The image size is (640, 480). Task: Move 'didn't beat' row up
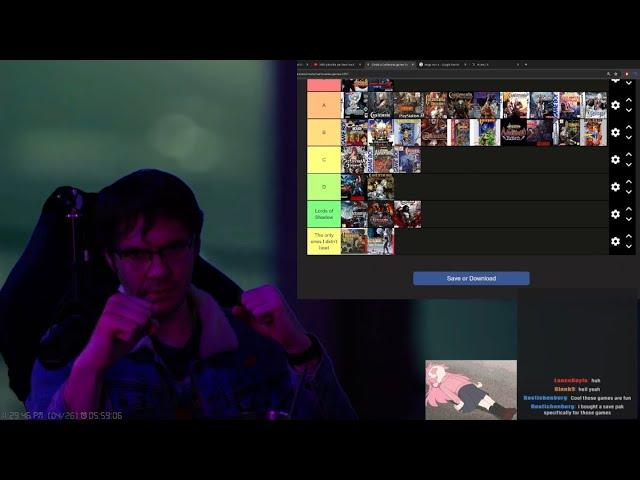pyautogui.click(x=629, y=236)
